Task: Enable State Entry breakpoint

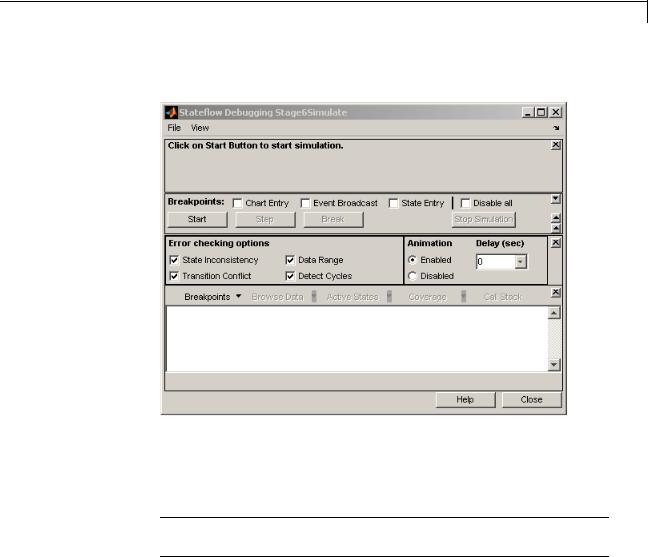Action: pos(393,203)
